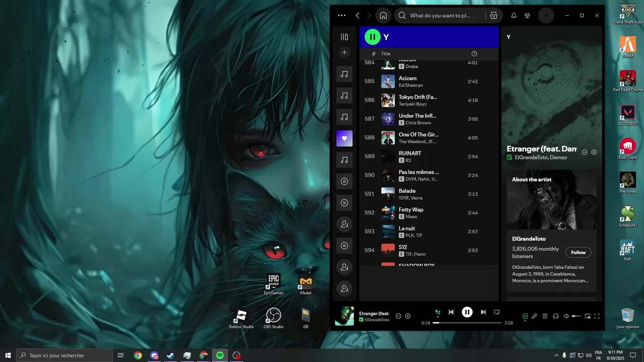Open ElGrandeToto, Damso artist link in right panel
This screenshot has height=362, width=644.
[541, 157]
